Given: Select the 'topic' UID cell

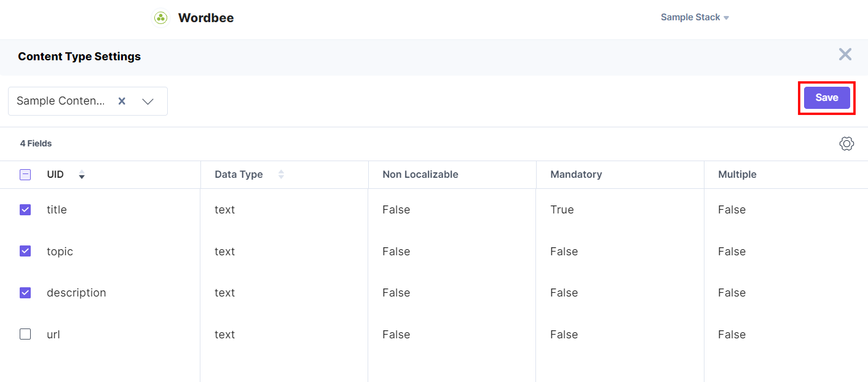Looking at the screenshot, I should [x=60, y=252].
